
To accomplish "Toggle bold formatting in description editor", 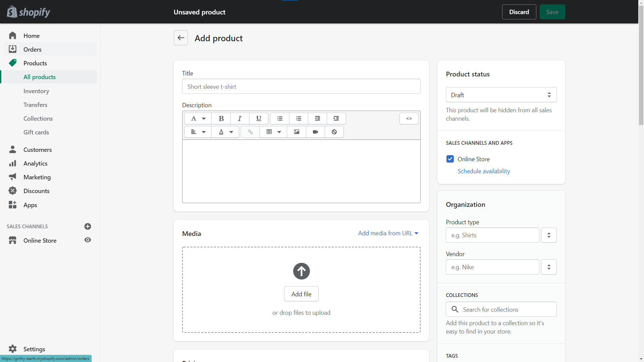I will [221, 118].
